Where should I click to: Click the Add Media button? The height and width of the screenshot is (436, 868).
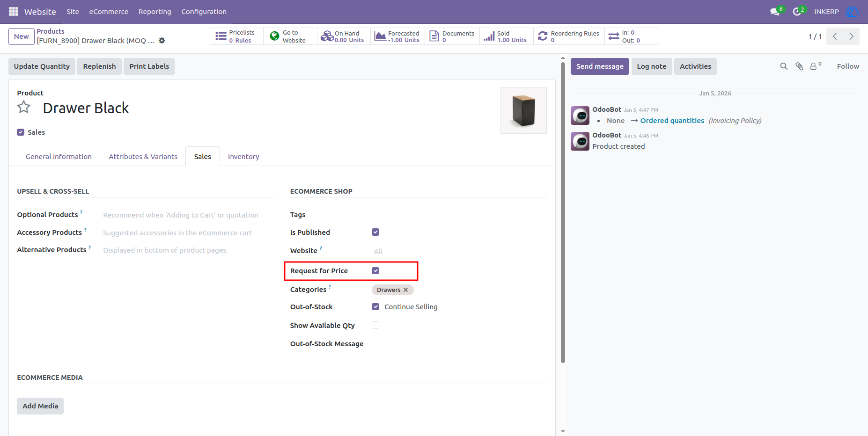(x=40, y=406)
